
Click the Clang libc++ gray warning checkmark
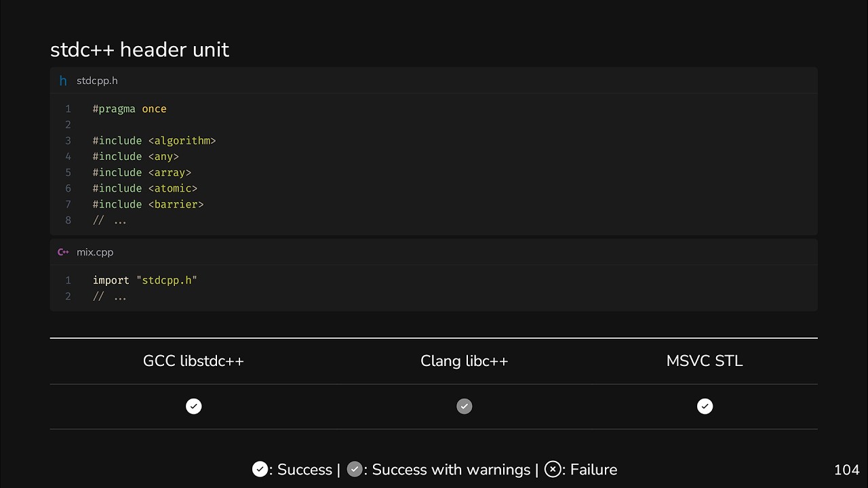pyautogui.click(x=464, y=406)
